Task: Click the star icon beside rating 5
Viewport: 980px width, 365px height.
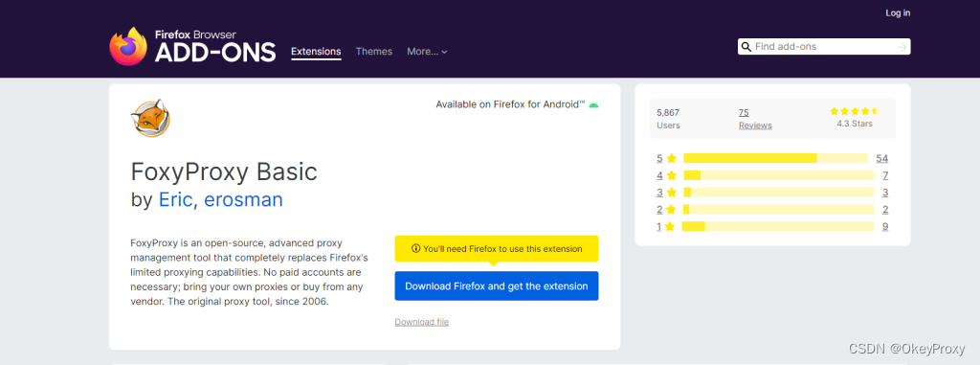Action: click(671, 158)
